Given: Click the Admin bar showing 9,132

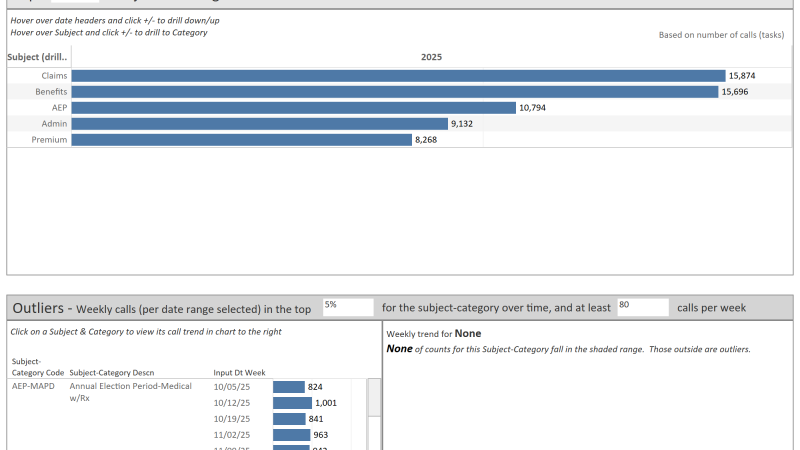Looking at the screenshot, I should point(259,124).
